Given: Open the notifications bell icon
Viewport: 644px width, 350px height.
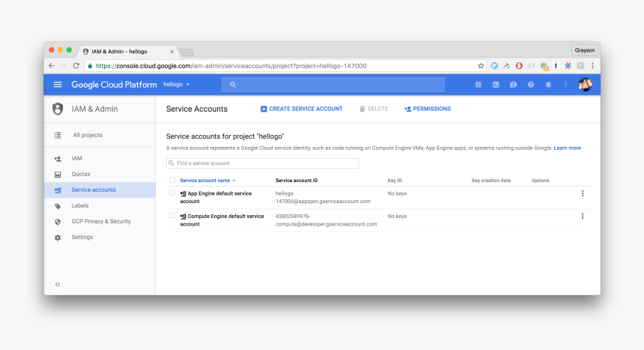Looking at the screenshot, I should click(x=548, y=84).
